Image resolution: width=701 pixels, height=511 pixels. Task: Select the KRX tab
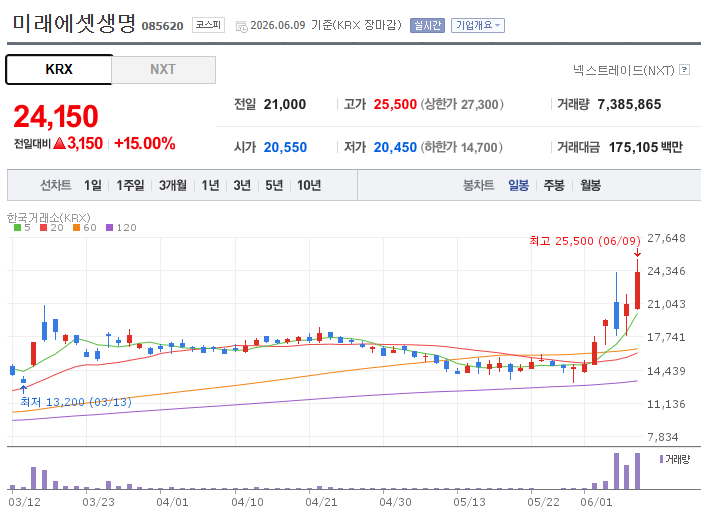point(59,69)
